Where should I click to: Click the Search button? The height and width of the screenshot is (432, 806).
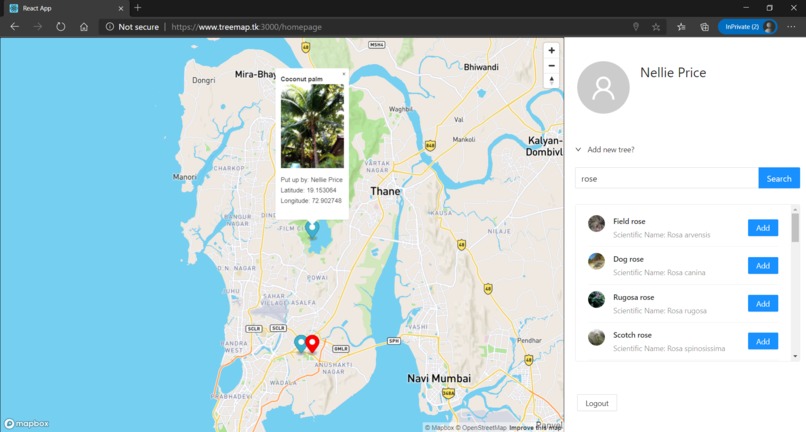click(779, 178)
